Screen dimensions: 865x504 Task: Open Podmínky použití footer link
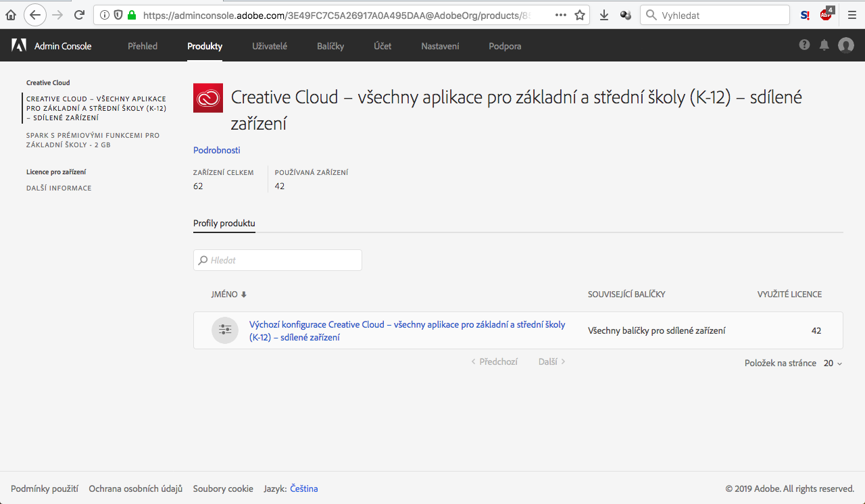pos(45,488)
